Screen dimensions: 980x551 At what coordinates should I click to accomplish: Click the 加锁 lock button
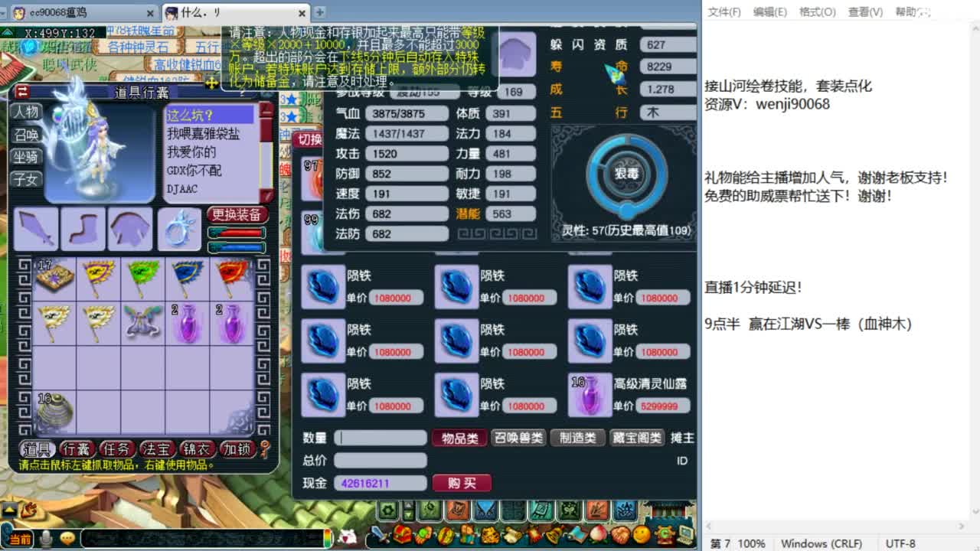click(237, 449)
